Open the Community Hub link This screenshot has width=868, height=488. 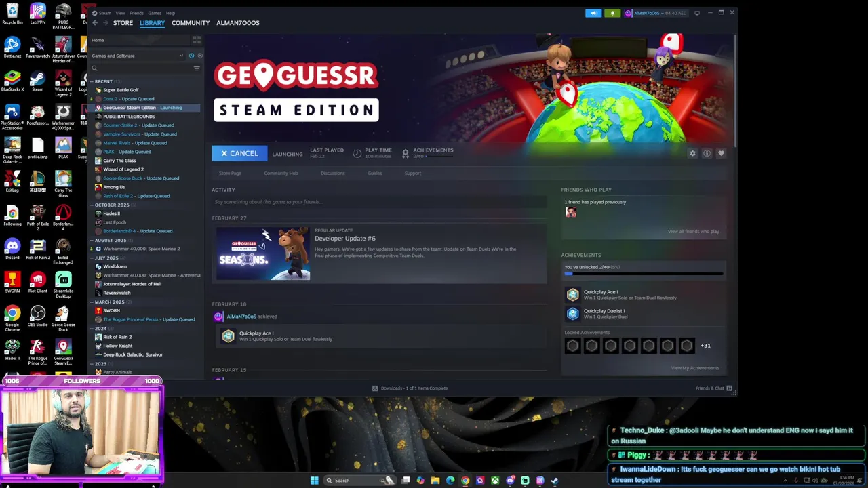click(x=281, y=173)
